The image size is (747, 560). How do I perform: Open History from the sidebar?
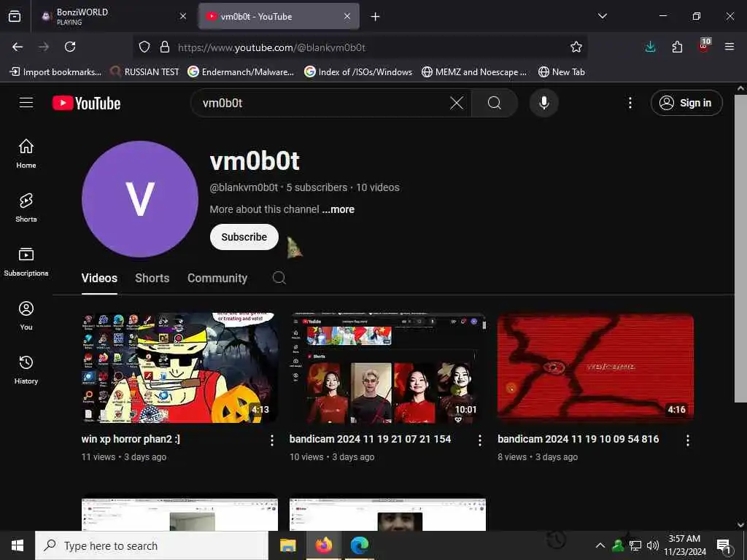coord(26,370)
